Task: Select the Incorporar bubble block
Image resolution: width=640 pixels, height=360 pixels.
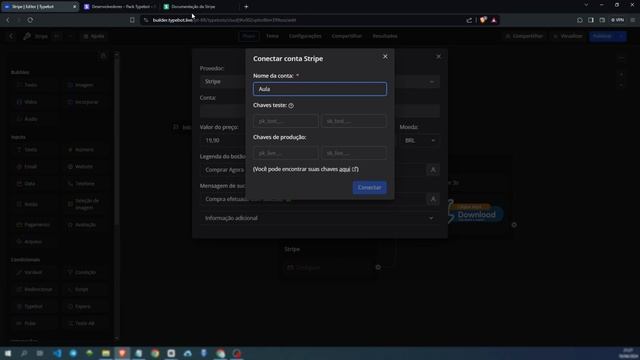Action: [x=84, y=102]
